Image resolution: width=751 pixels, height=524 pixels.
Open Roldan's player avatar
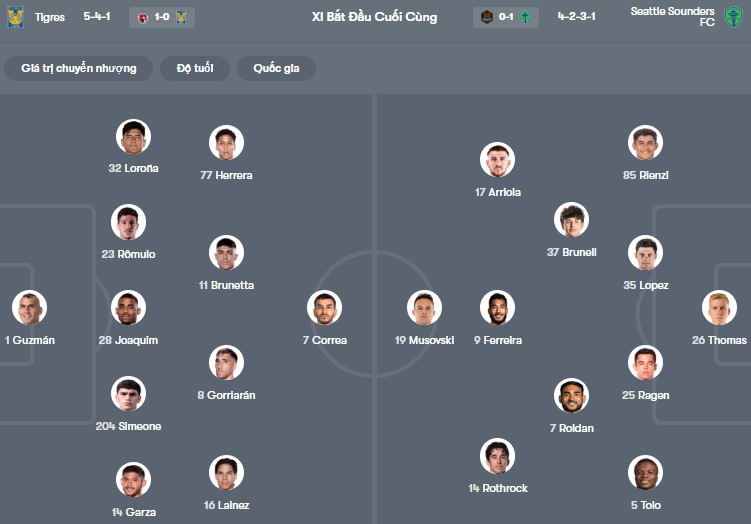click(571, 396)
